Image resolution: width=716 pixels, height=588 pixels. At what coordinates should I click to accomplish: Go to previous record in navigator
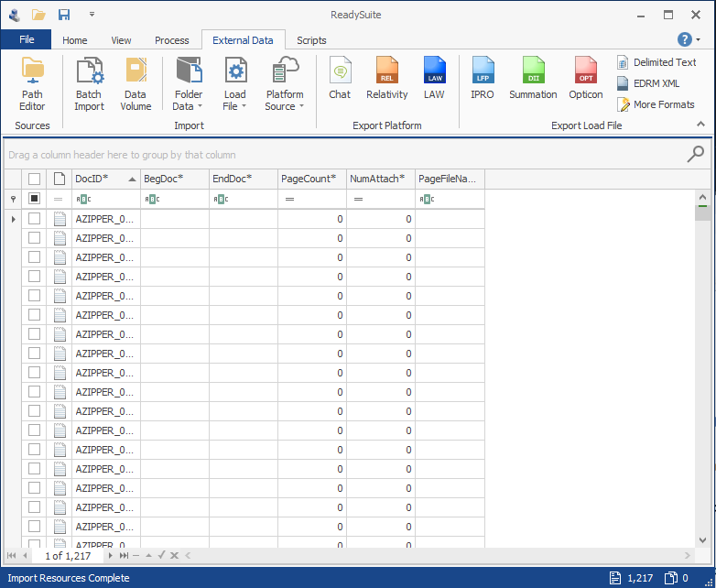[25, 556]
